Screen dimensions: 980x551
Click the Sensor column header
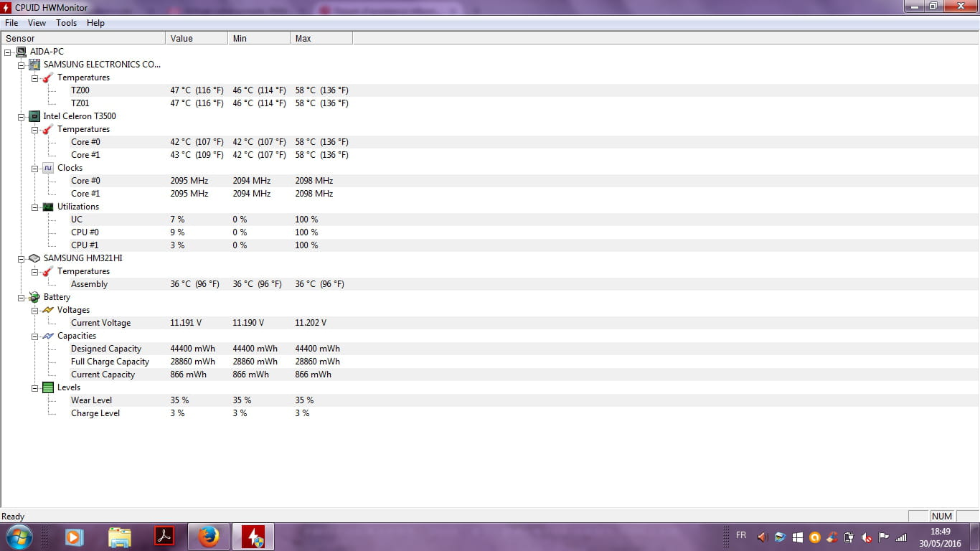click(83, 38)
